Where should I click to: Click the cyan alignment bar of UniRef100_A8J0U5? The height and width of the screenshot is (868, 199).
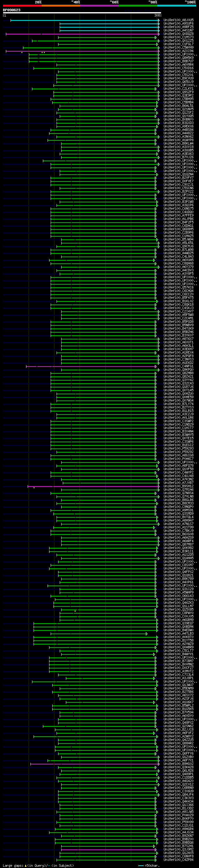coord(85,20)
